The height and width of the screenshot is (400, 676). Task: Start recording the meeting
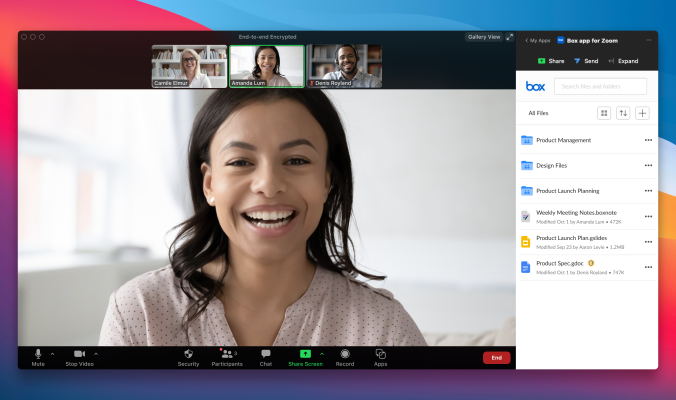tap(344, 354)
